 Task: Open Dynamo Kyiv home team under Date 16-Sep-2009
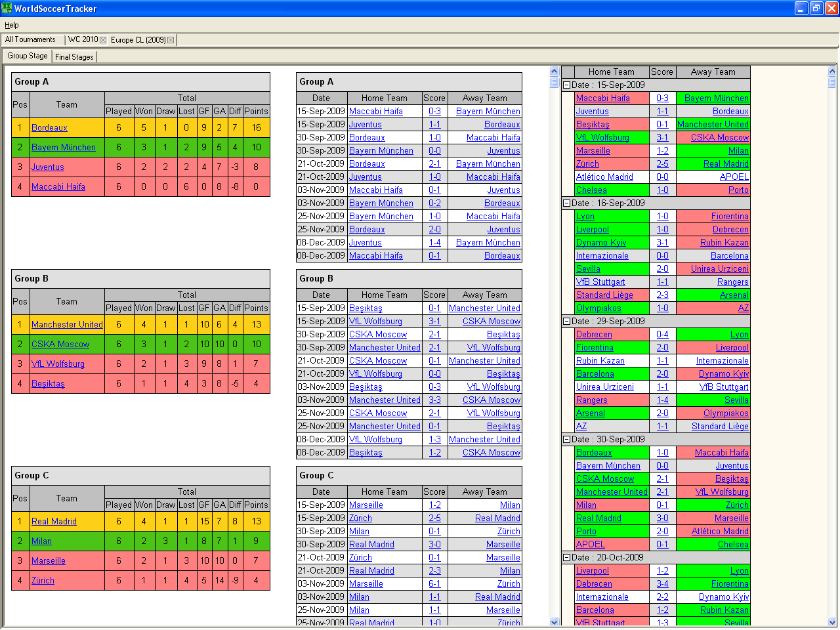(x=601, y=243)
